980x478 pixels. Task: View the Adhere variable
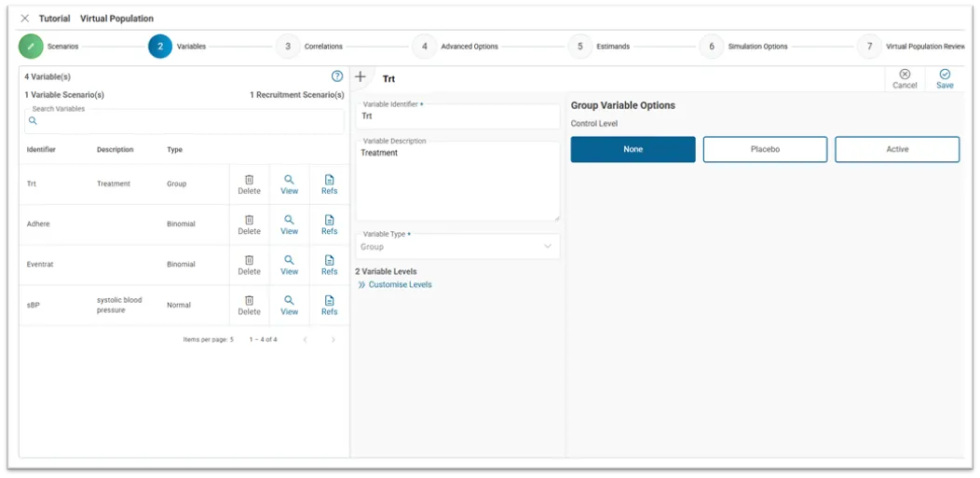[290, 225]
